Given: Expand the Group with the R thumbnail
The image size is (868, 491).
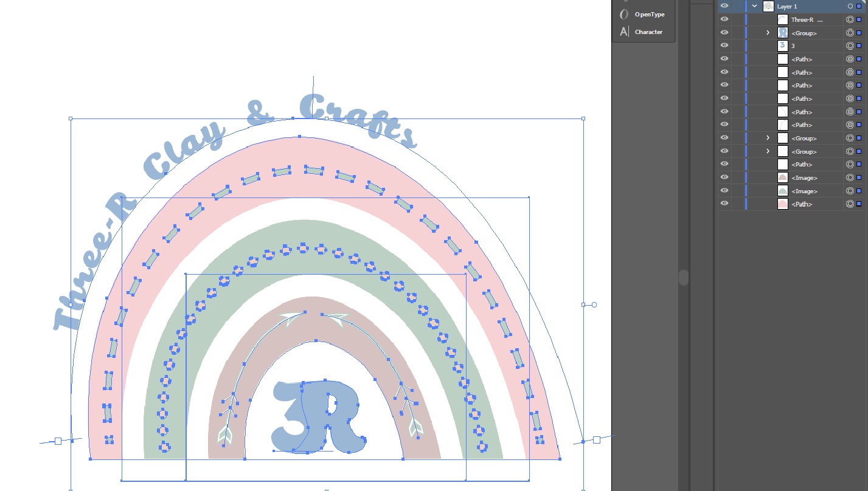Looking at the screenshot, I should pyautogui.click(x=768, y=33).
